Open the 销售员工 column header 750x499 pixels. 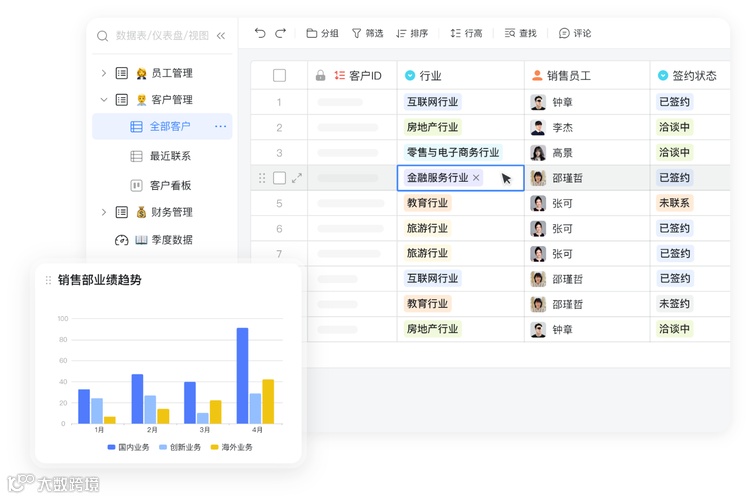587,76
